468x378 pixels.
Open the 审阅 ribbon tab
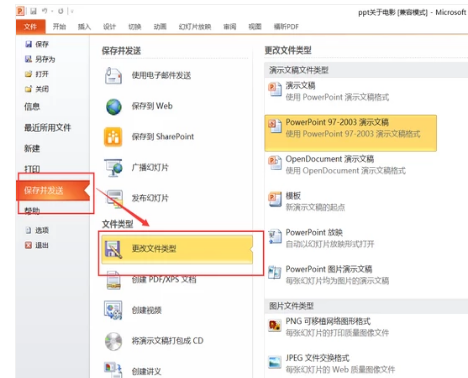(x=230, y=27)
